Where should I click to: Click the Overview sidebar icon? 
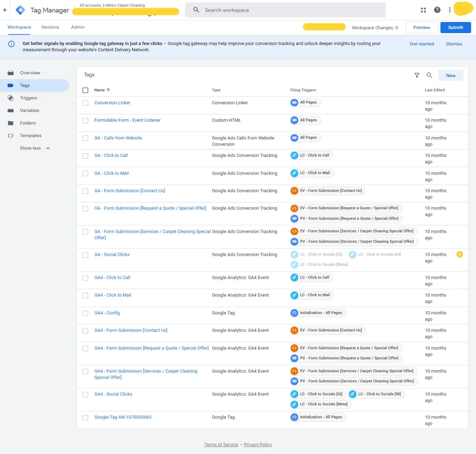(x=11, y=73)
